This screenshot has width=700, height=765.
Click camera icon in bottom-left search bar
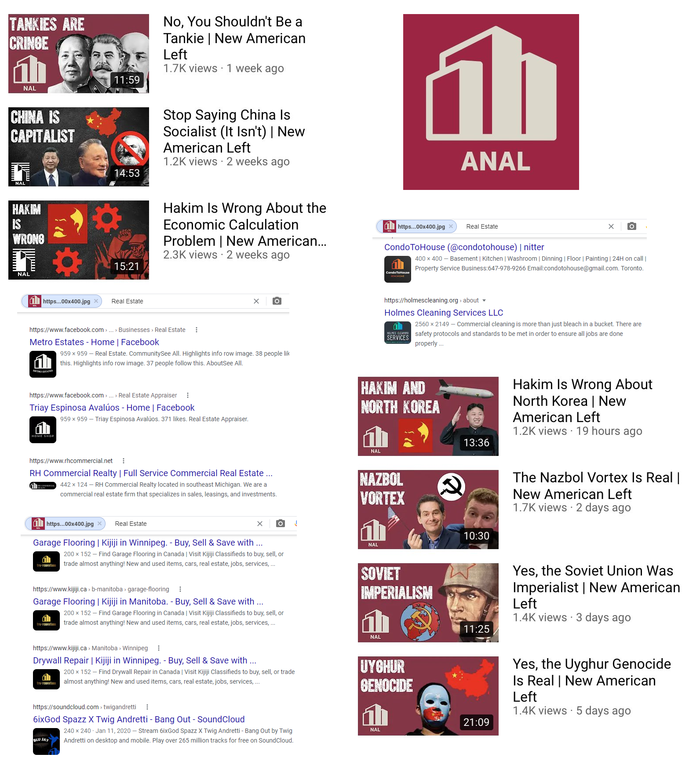click(281, 524)
